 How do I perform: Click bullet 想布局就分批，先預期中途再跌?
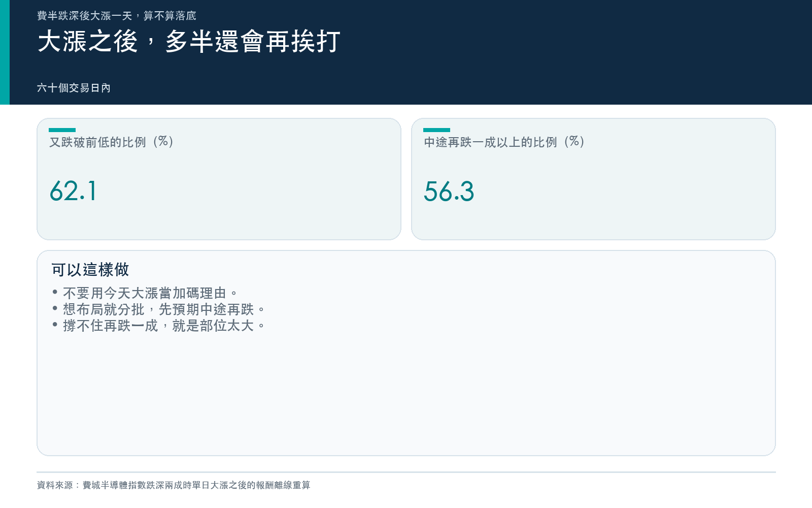tap(164, 309)
